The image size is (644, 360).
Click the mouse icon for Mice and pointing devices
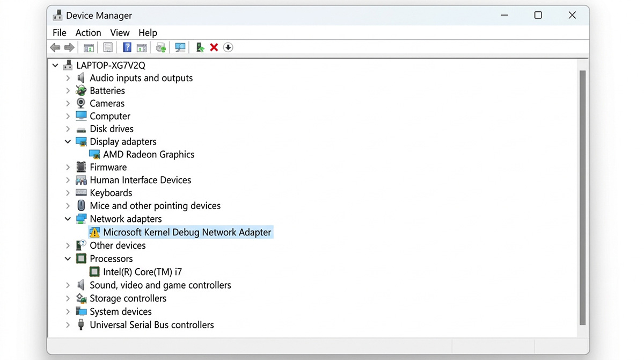point(81,205)
